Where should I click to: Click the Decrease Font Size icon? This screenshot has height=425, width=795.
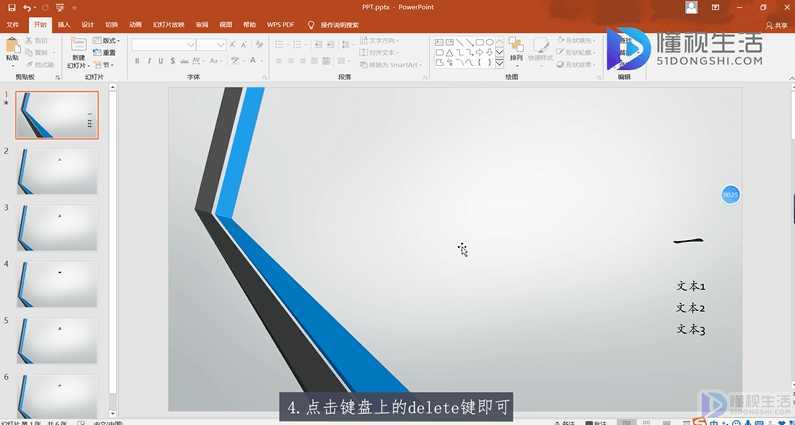coord(243,45)
